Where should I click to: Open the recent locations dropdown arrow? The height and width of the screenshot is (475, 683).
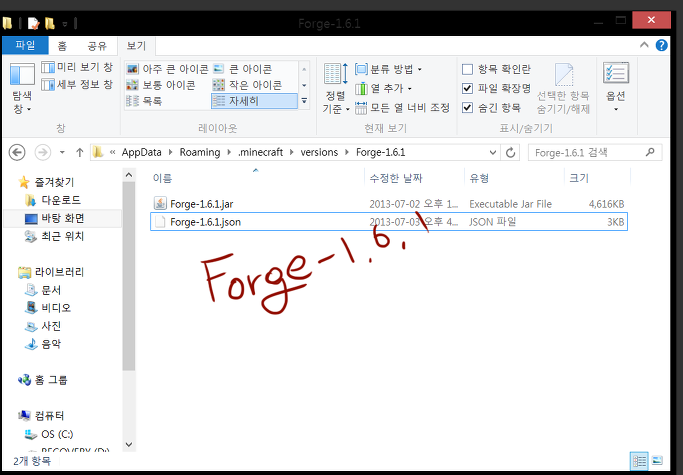pos(62,153)
